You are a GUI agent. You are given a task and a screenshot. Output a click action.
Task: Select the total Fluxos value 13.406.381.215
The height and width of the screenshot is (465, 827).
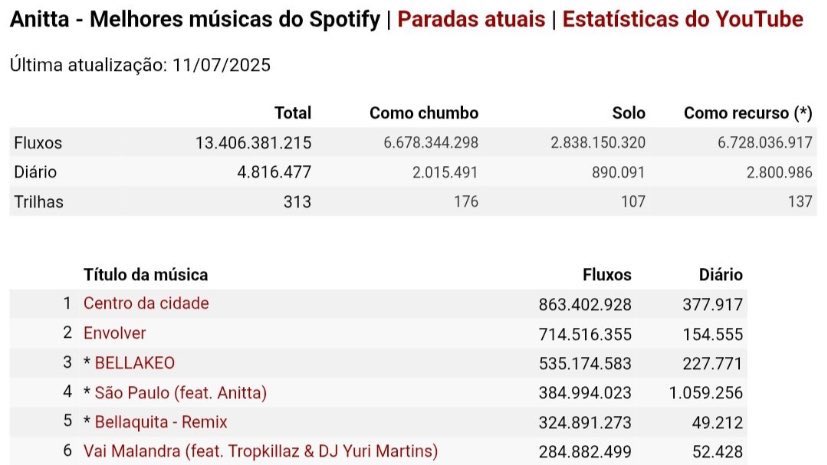pyautogui.click(x=253, y=143)
